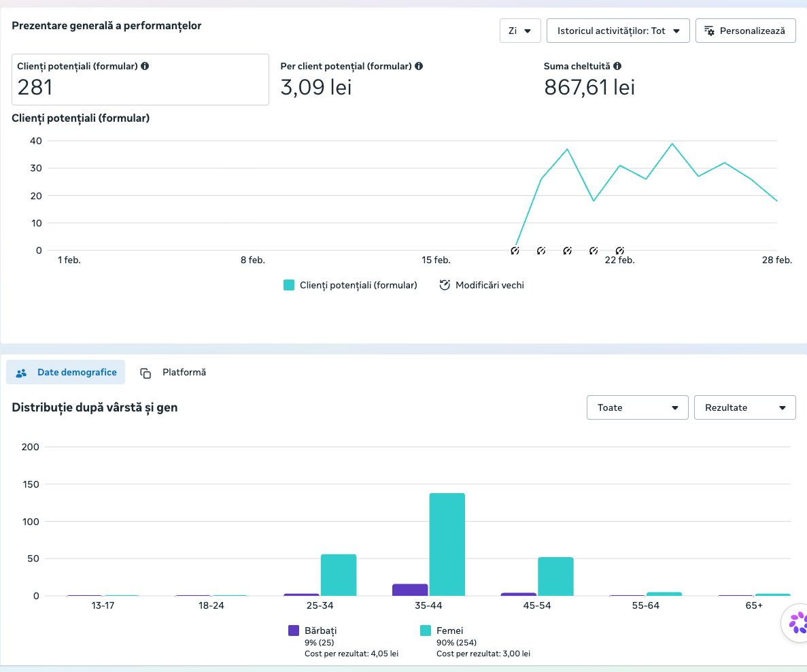
Task: Click the purple Bărbați bar for 35-44
Action: (x=410, y=590)
